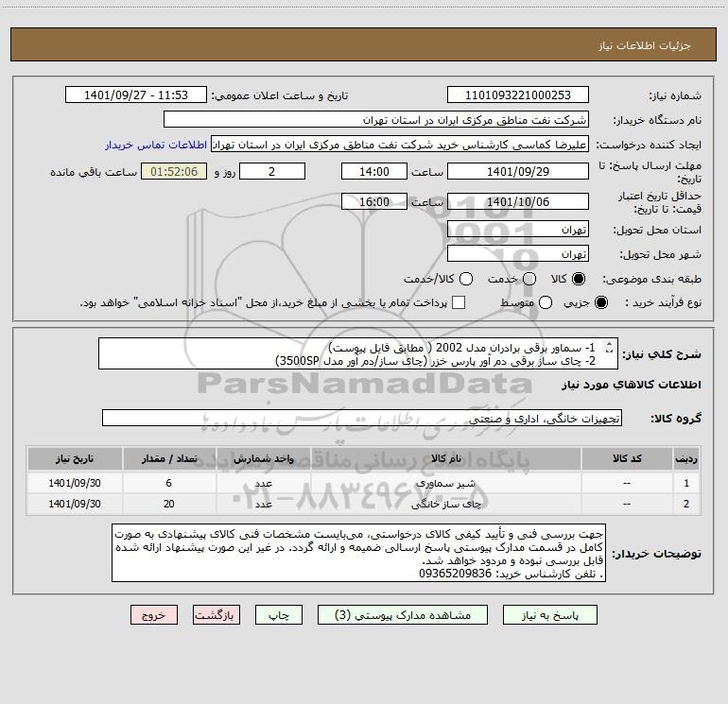728x704 pixels.
Task: Click the delivery province field تهران
Action: coord(518,230)
